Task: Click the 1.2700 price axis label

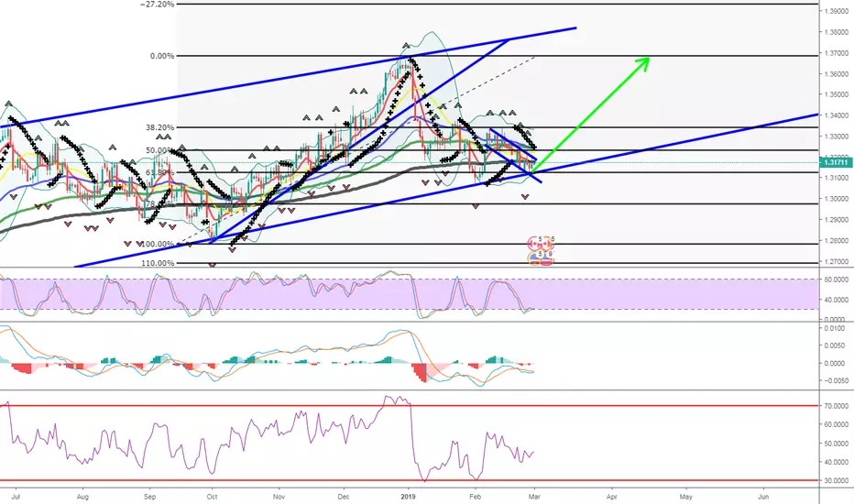Action: point(838,261)
